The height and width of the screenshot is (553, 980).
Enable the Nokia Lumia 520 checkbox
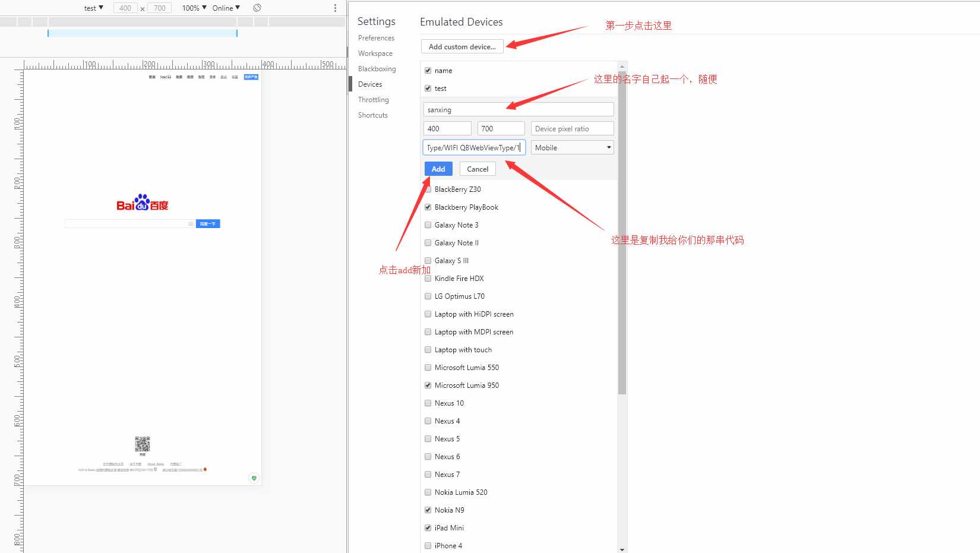[428, 492]
